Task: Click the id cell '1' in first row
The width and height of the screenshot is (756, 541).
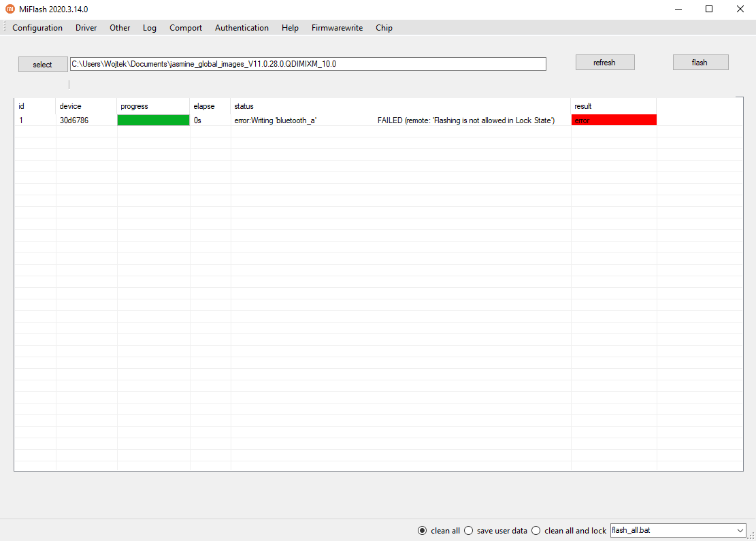Action: pyautogui.click(x=20, y=120)
